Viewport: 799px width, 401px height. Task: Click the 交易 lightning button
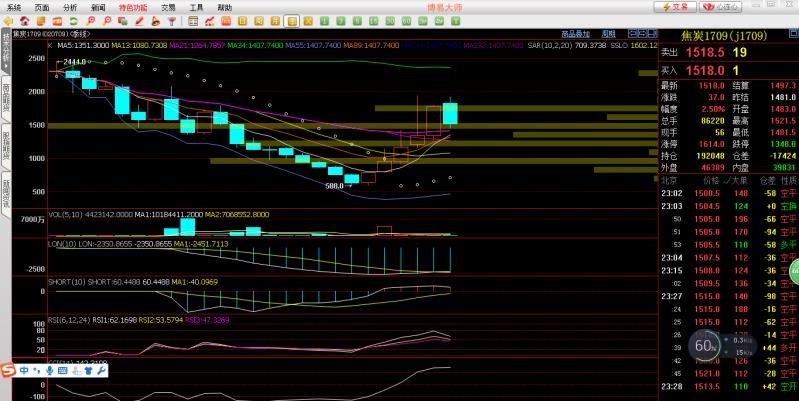pyautogui.click(x=676, y=7)
